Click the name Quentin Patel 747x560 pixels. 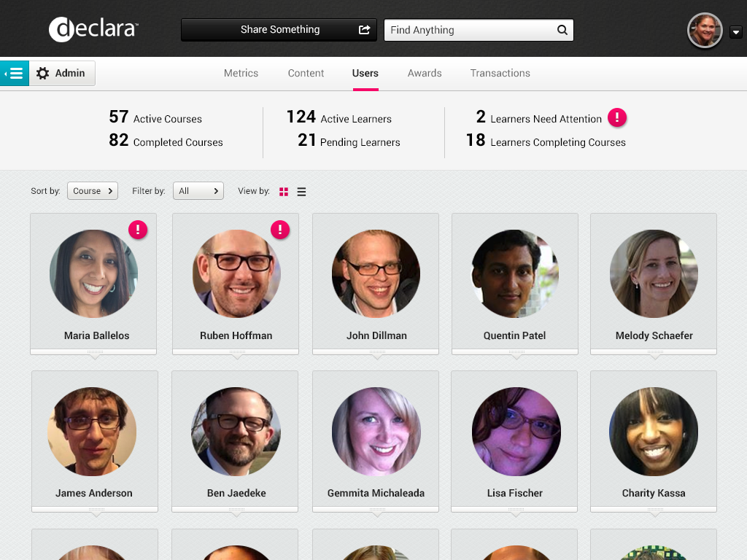[514, 335]
